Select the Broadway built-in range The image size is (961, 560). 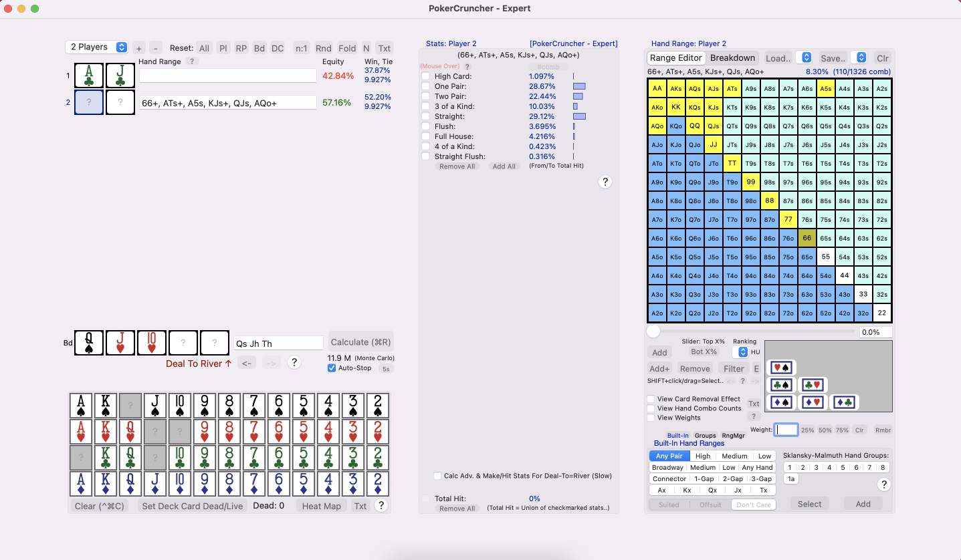(x=667, y=468)
